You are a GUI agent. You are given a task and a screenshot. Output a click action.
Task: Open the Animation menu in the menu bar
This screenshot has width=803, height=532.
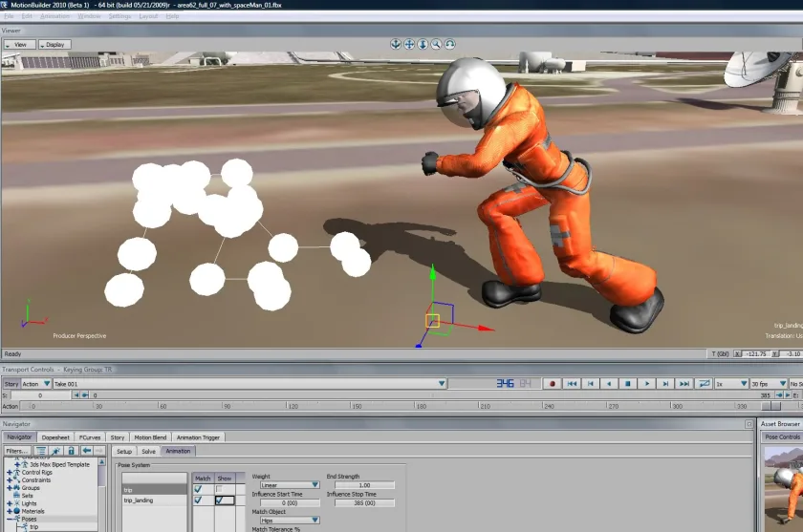(x=54, y=16)
